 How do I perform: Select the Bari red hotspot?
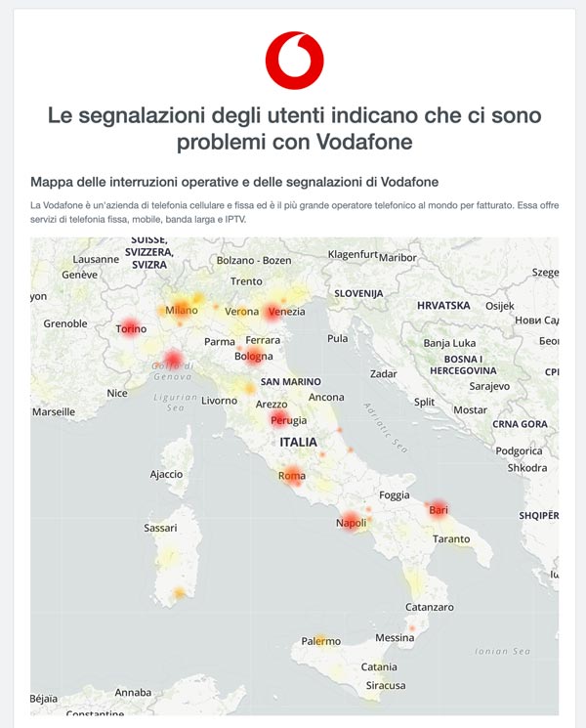coord(438,510)
